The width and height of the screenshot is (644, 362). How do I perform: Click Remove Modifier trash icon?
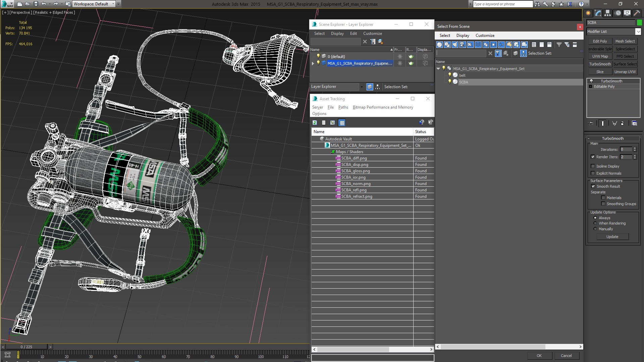(x=623, y=123)
